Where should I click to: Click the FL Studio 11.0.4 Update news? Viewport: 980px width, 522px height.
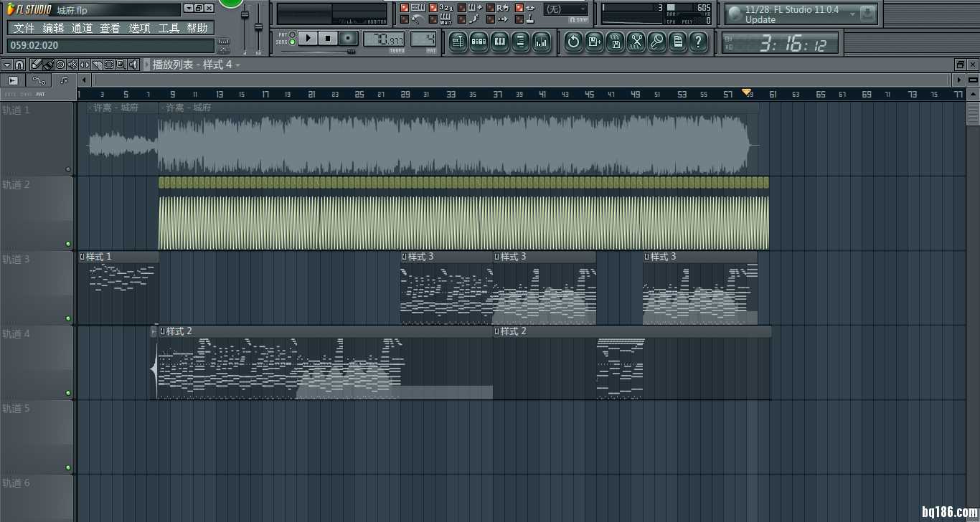[x=791, y=14]
